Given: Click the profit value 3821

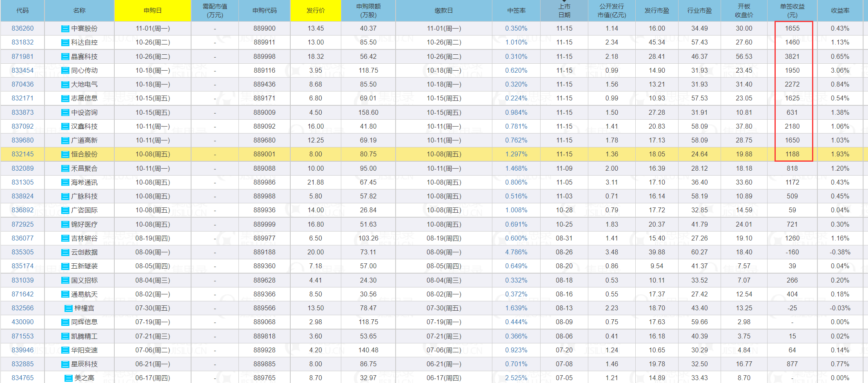Looking at the screenshot, I should (x=792, y=57).
